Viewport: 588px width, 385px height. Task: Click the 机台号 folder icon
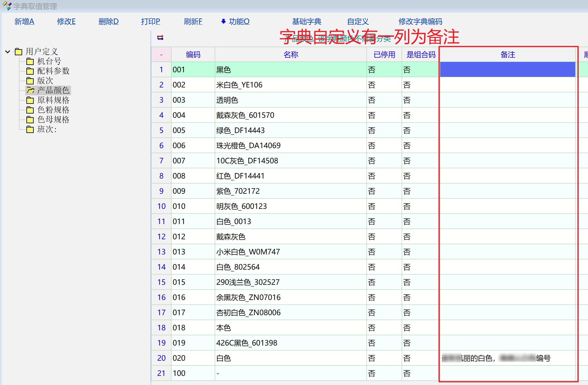click(x=30, y=61)
